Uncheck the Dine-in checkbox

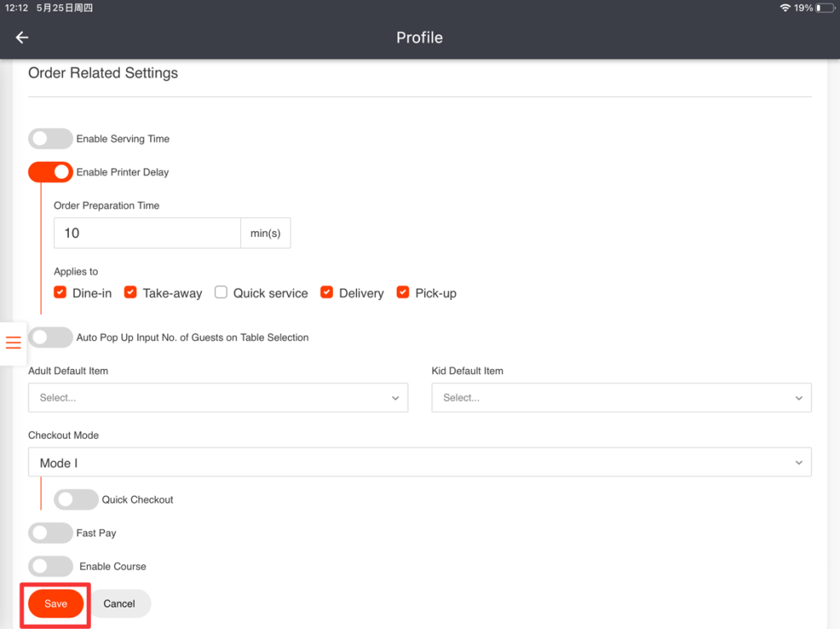60,293
